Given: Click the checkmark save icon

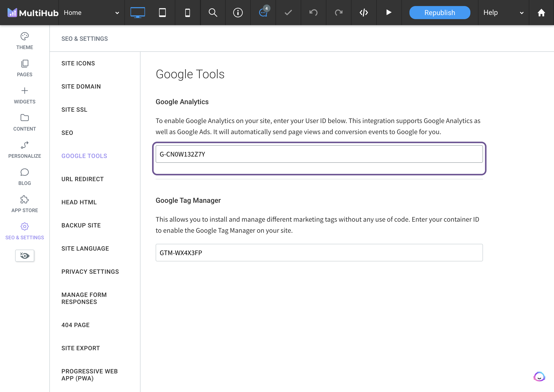Looking at the screenshot, I should [288, 13].
